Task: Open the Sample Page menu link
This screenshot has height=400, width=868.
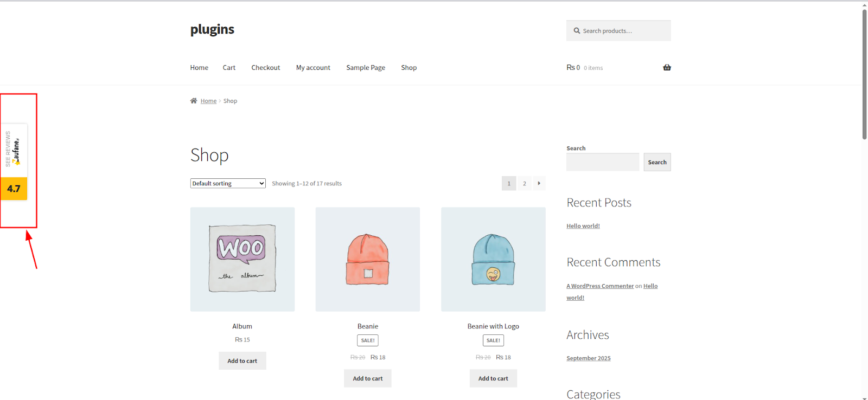Action: pyautogui.click(x=366, y=68)
